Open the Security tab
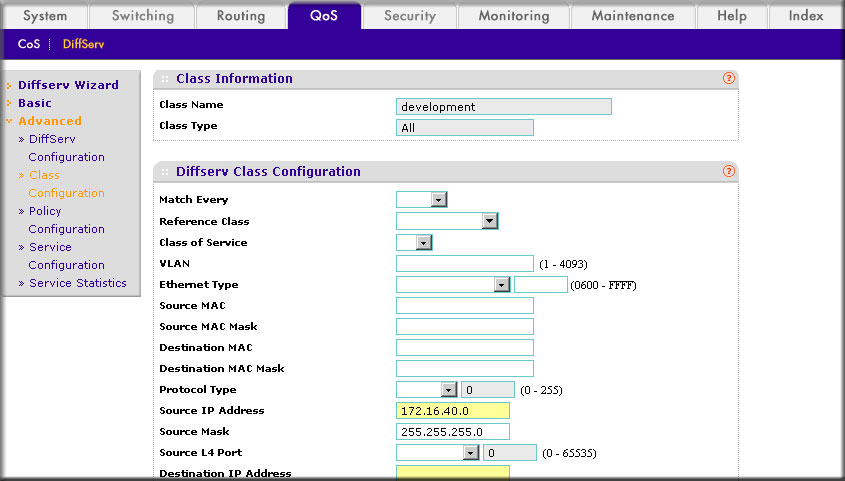Image resolution: width=845 pixels, height=481 pixels. click(410, 16)
